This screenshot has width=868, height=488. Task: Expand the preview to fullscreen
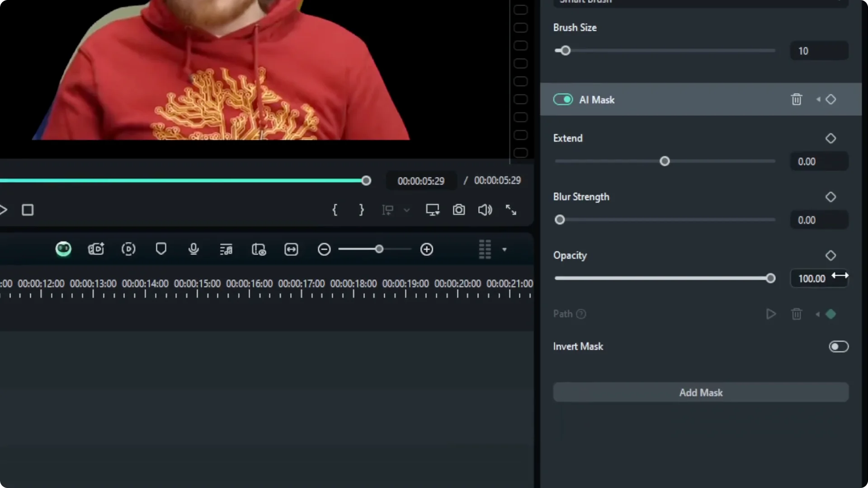coord(511,210)
